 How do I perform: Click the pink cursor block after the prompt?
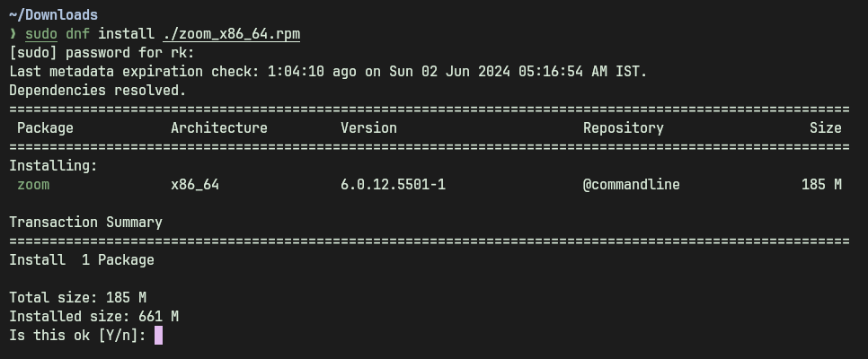point(159,336)
